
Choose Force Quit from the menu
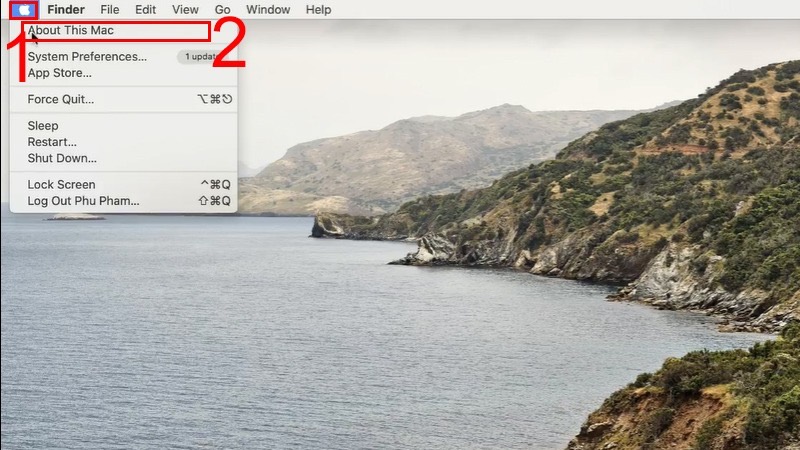click(x=60, y=99)
